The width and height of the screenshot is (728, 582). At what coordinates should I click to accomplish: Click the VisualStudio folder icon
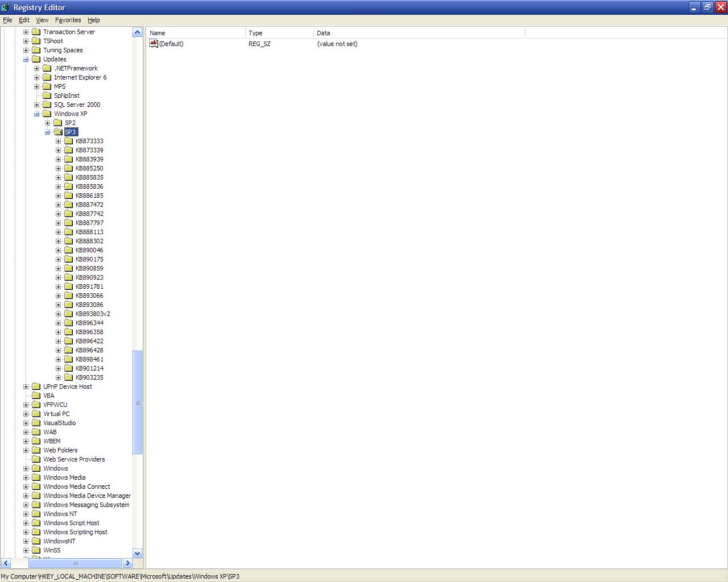pyautogui.click(x=36, y=423)
